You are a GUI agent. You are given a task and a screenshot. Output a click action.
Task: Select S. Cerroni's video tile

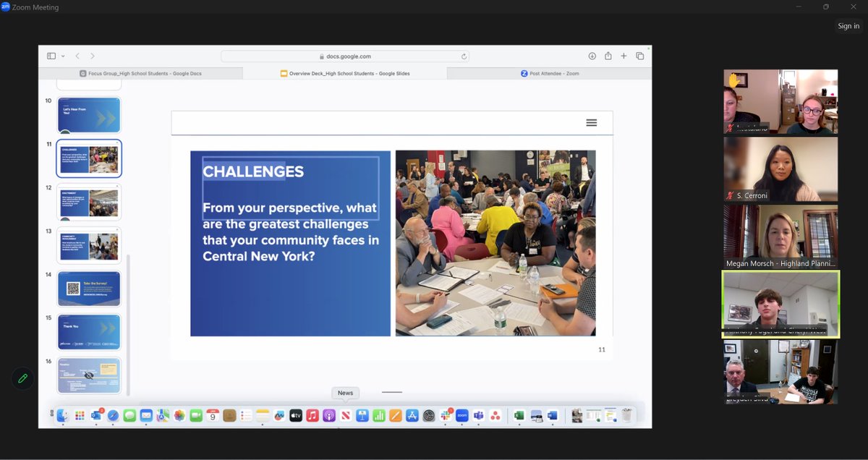click(780, 169)
